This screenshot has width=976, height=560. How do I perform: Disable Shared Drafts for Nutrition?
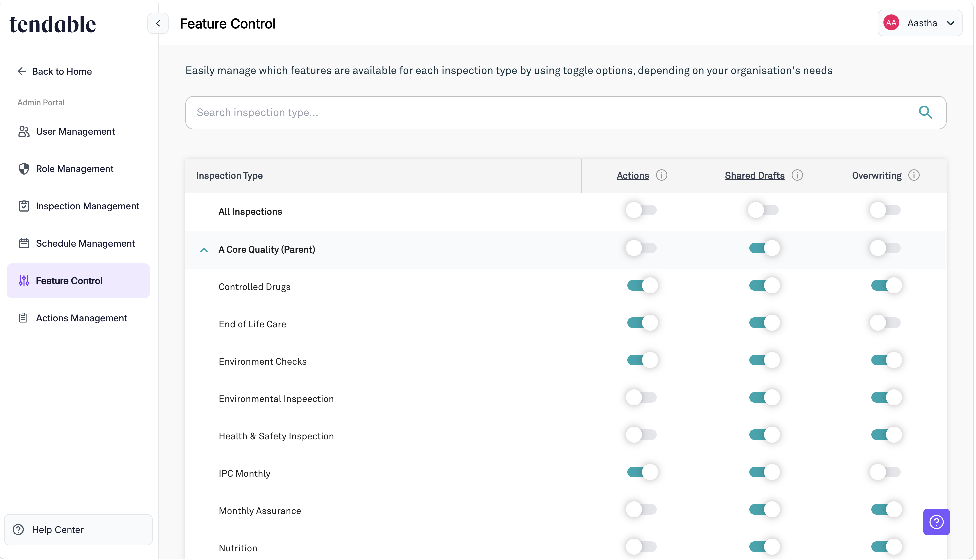[764, 547]
